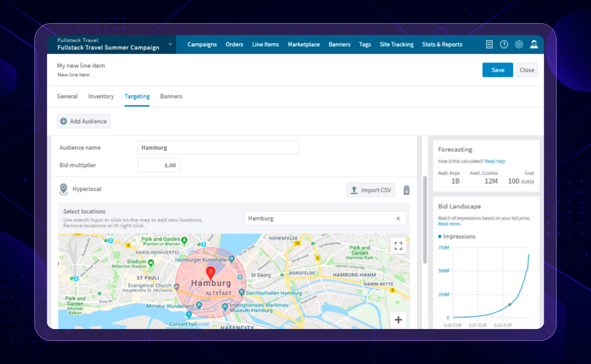
Task: Zoom in the map with plus button
Action: click(x=398, y=320)
